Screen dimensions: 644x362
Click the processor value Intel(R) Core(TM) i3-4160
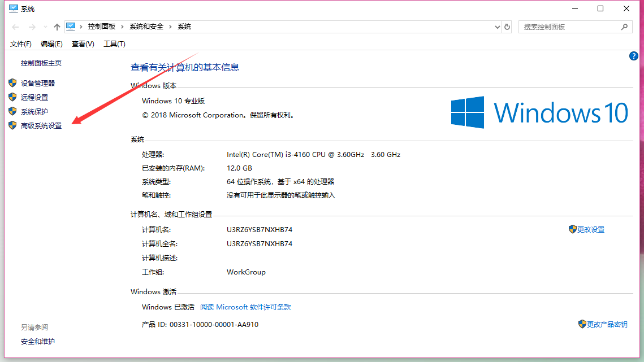point(313,155)
